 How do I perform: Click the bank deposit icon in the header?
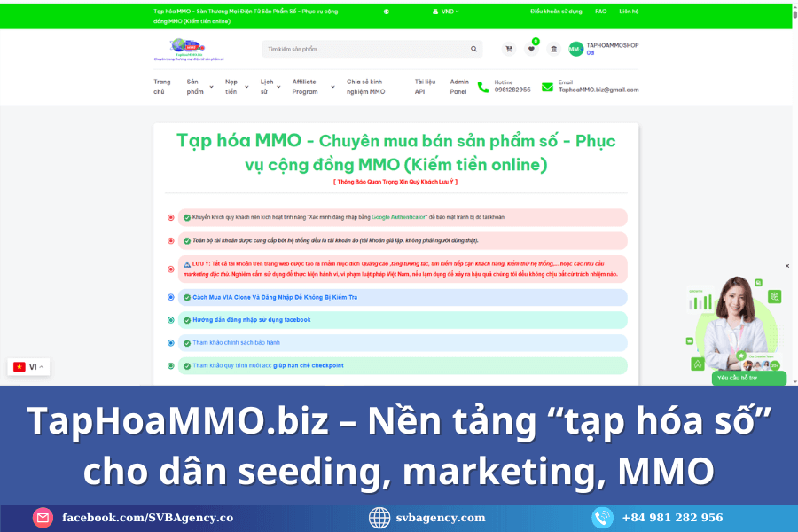click(x=553, y=49)
